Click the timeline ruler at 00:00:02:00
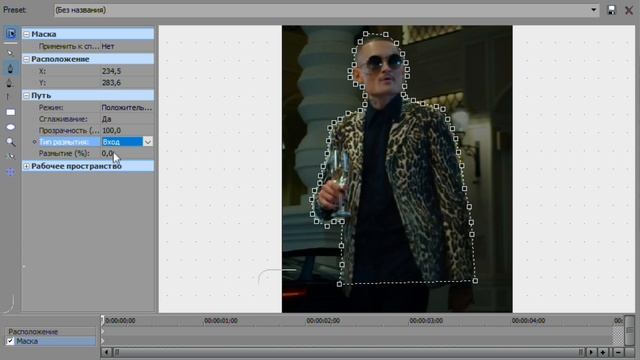This screenshot has height=360, width=640. click(x=323, y=321)
